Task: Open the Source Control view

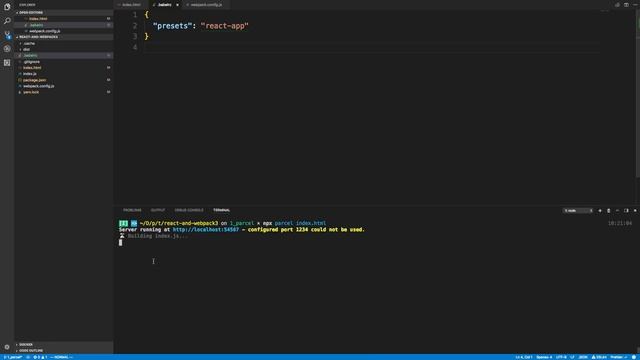Action: [7, 35]
